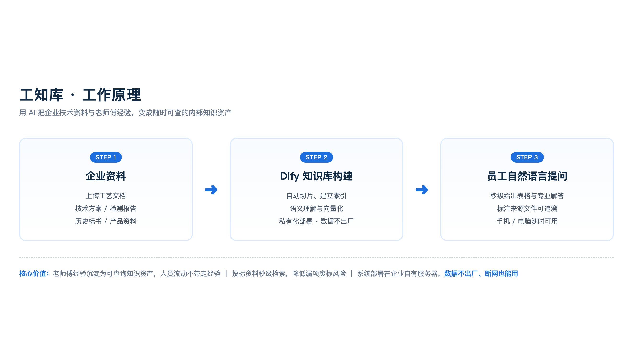Click the subtitle starting 用 AI 把企业技术资料
The height and width of the screenshot is (364, 633).
click(125, 113)
